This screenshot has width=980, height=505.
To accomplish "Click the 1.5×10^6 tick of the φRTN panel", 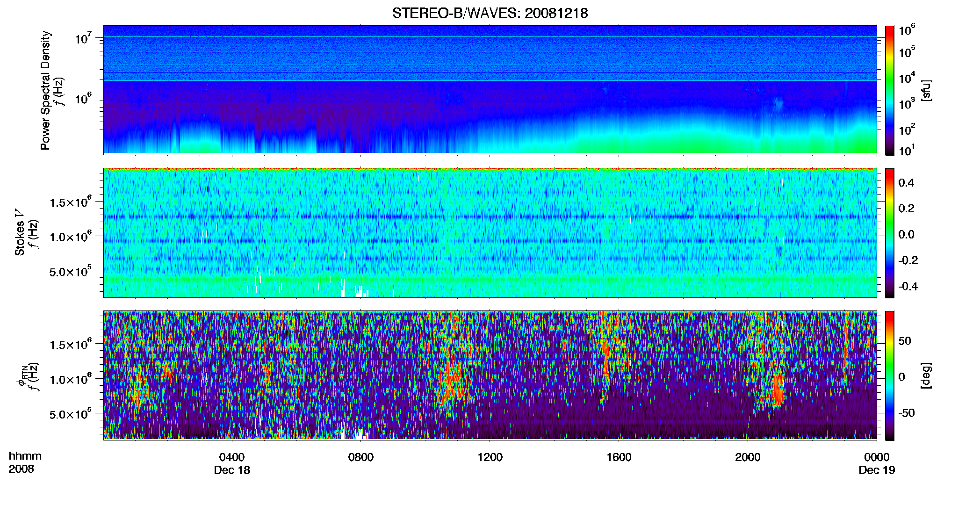I will click(x=71, y=344).
